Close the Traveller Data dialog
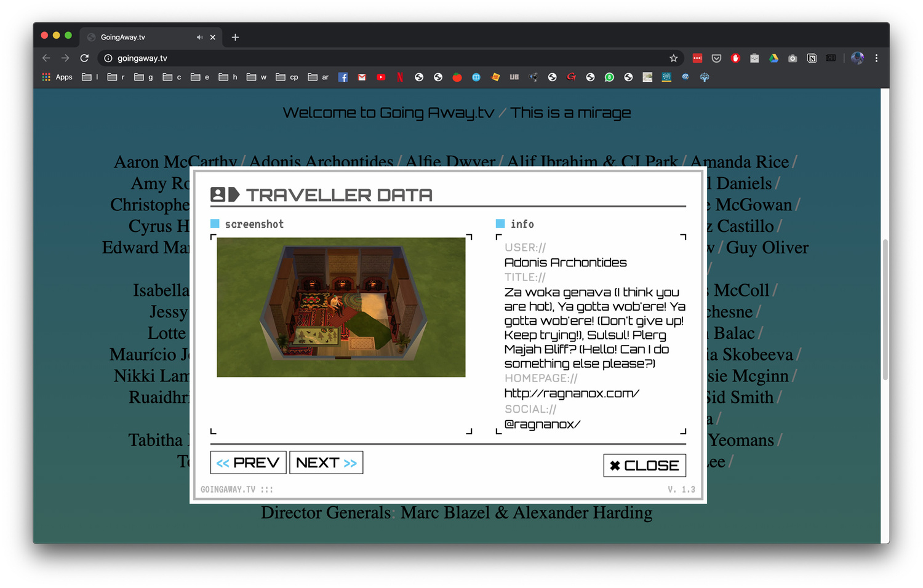Image resolution: width=923 pixels, height=588 pixels. 644,466
